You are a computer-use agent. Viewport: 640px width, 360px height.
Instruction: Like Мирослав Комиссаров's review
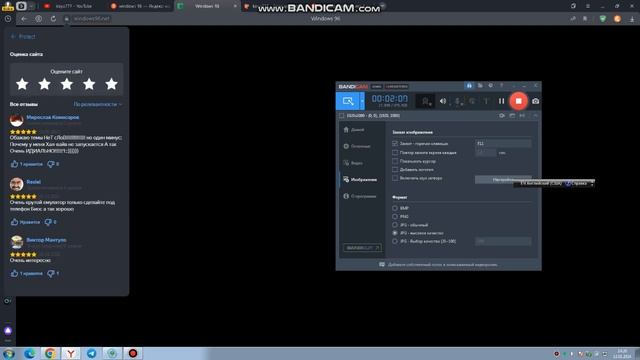click(27, 164)
